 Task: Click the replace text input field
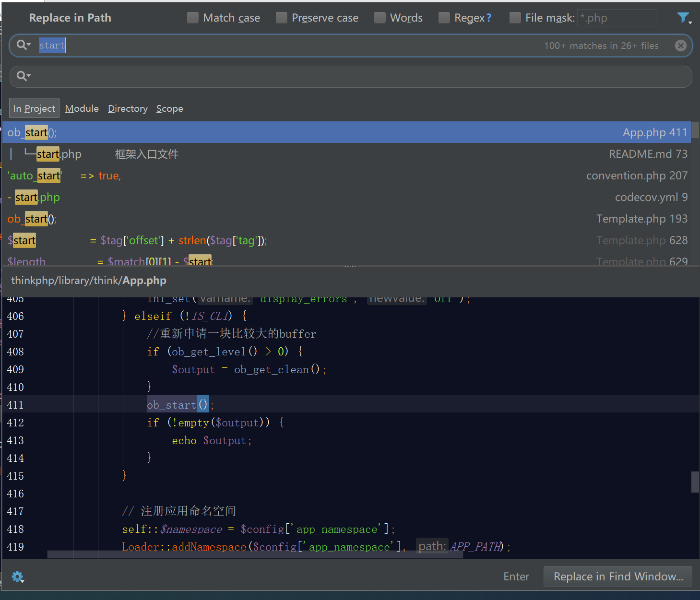355,76
